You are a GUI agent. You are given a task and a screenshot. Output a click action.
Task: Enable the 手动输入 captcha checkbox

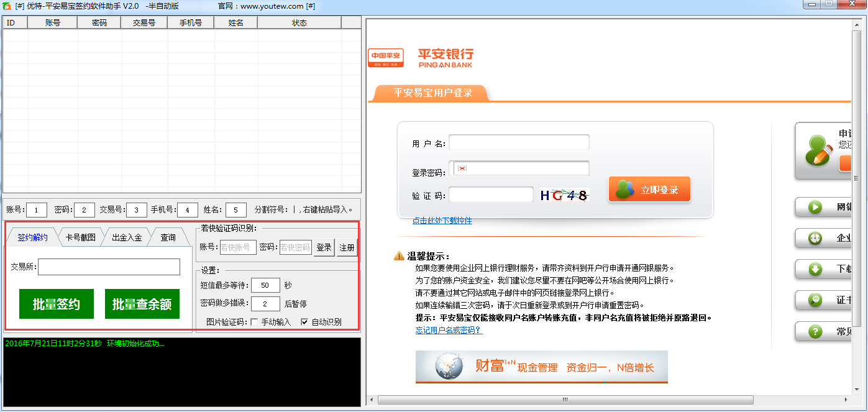point(254,322)
